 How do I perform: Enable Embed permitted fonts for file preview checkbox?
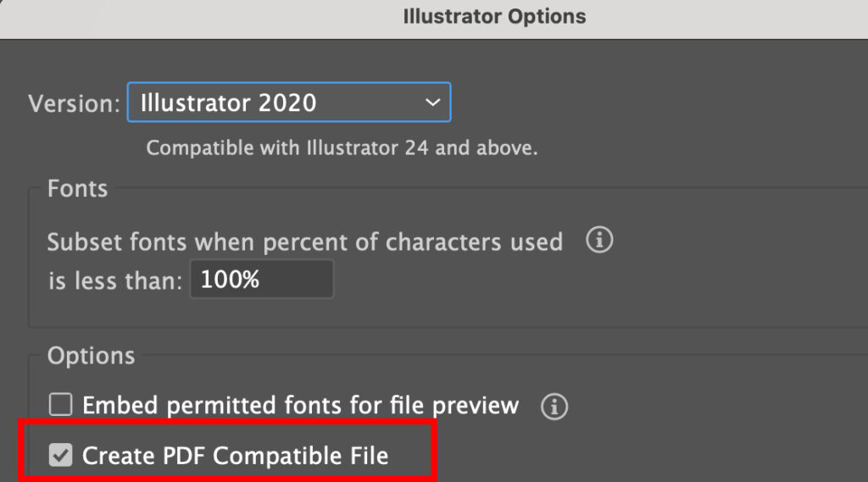pyautogui.click(x=60, y=406)
